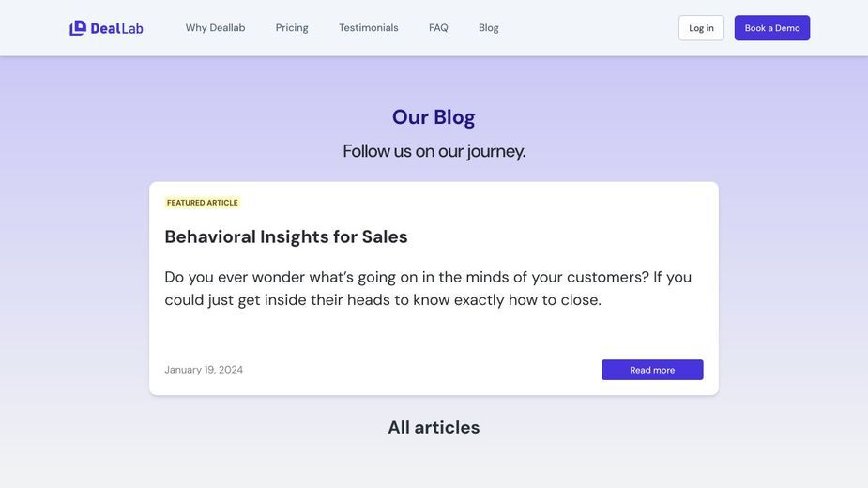Open the Testimonials nav link
The width and height of the screenshot is (868, 488).
click(x=369, y=28)
